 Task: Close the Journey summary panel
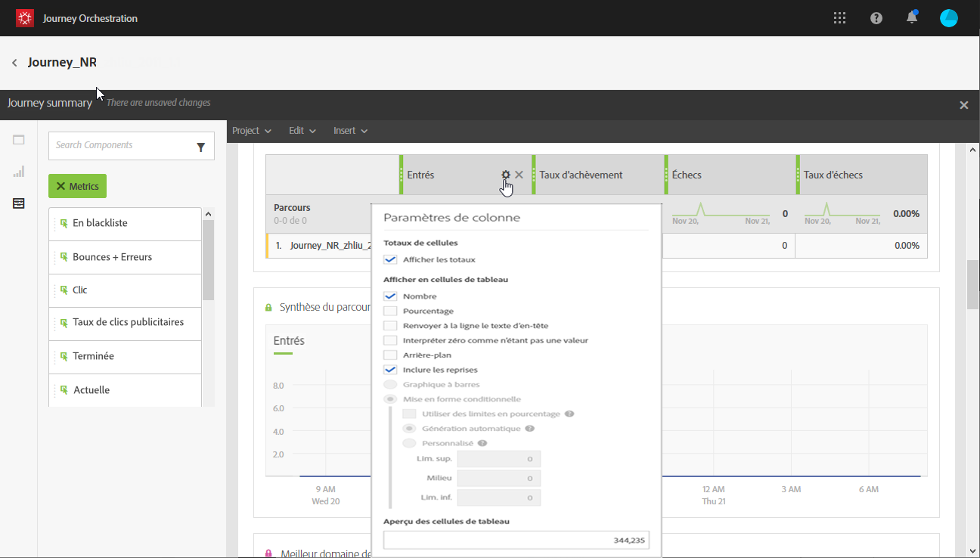click(x=964, y=105)
